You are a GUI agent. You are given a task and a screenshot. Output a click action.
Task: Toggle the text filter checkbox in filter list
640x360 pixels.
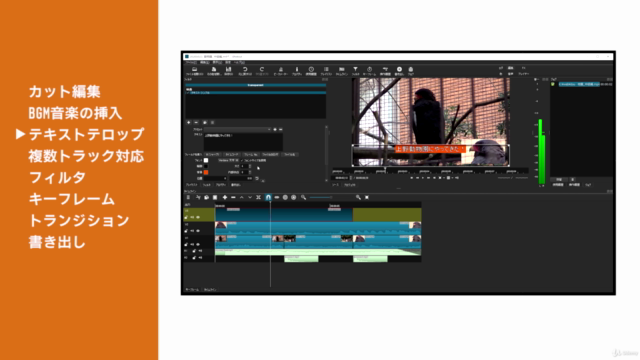pos(188,93)
